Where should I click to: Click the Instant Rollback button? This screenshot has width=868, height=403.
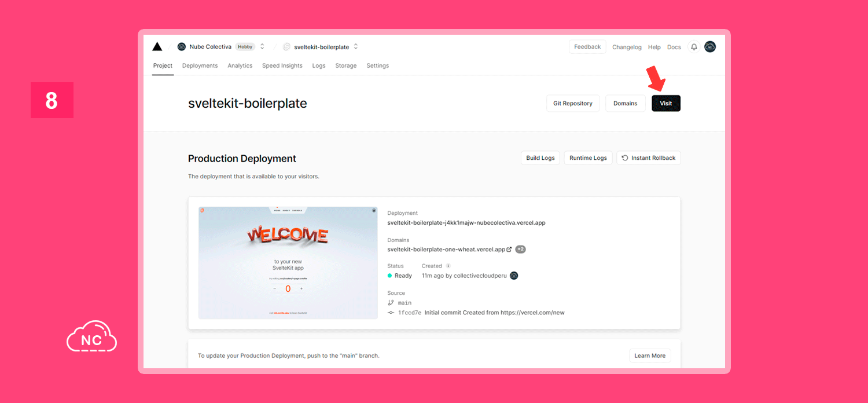pyautogui.click(x=649, y=158)
